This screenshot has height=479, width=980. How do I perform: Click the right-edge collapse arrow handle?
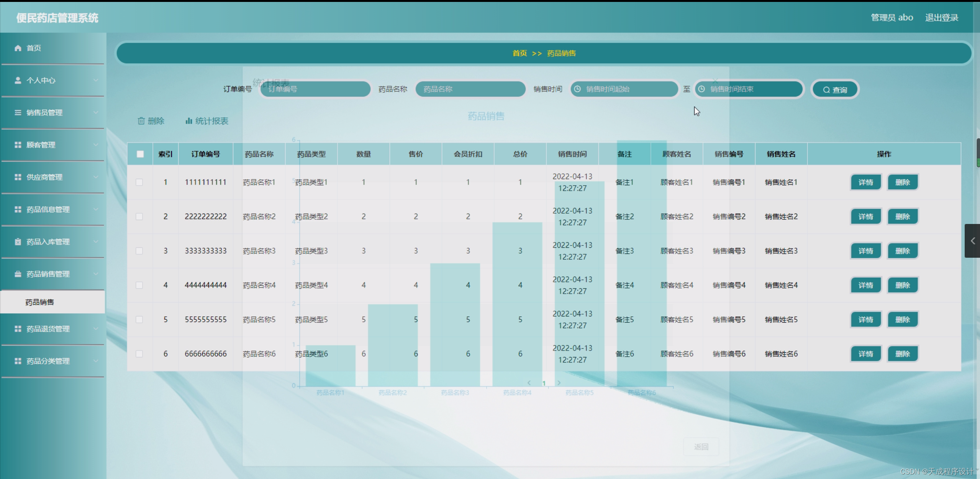tap(972, 241)
